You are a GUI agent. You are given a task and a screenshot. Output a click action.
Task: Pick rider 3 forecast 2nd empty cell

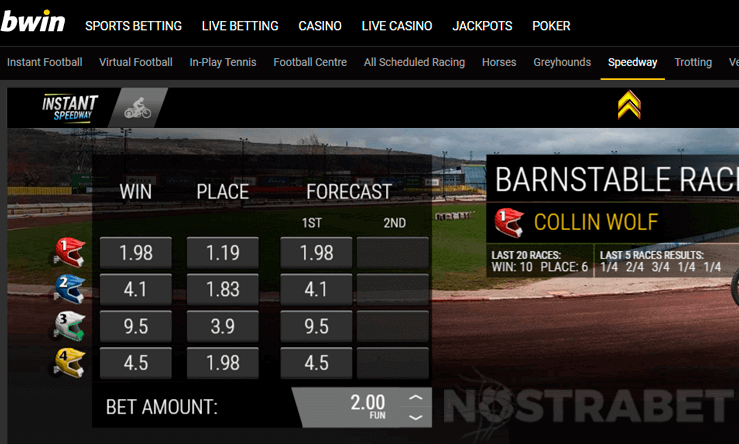click(393, 326)
